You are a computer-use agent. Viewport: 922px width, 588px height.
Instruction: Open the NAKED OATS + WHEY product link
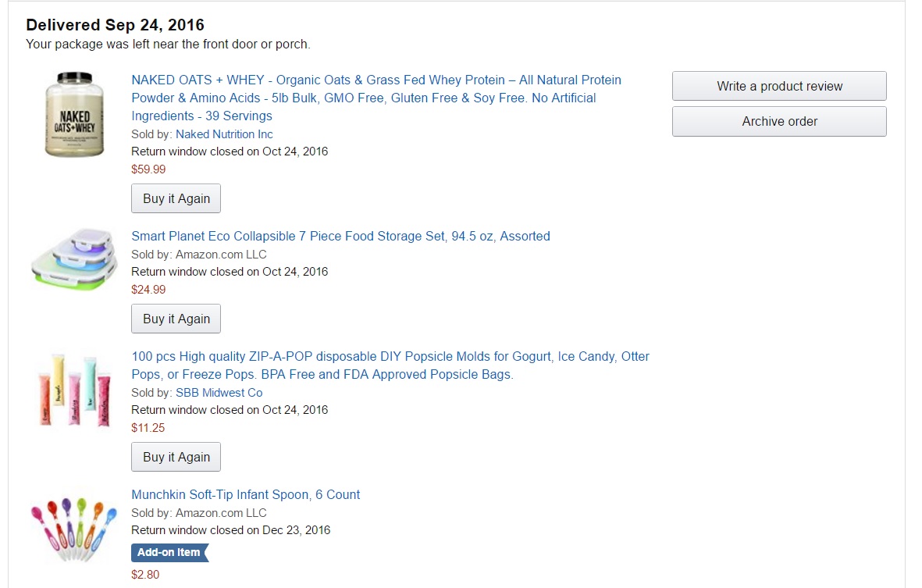[x=376, y=98]
